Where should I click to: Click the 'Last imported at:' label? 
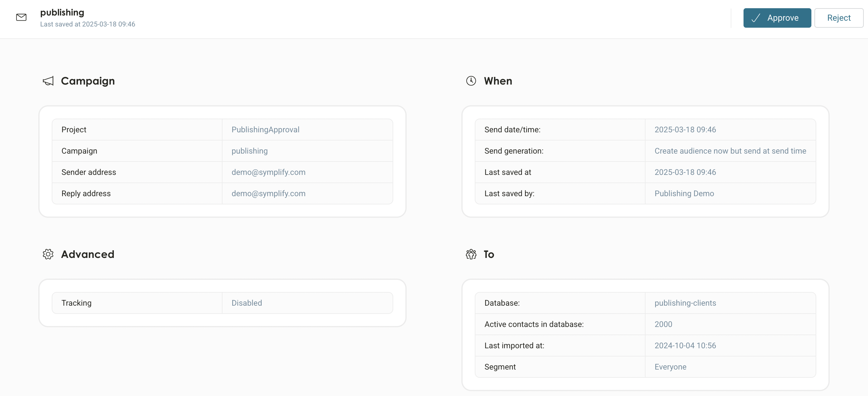(514, 345)
